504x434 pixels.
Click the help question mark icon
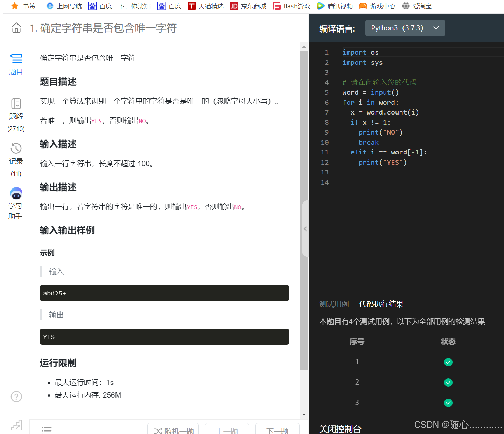[x=16, y=397]
